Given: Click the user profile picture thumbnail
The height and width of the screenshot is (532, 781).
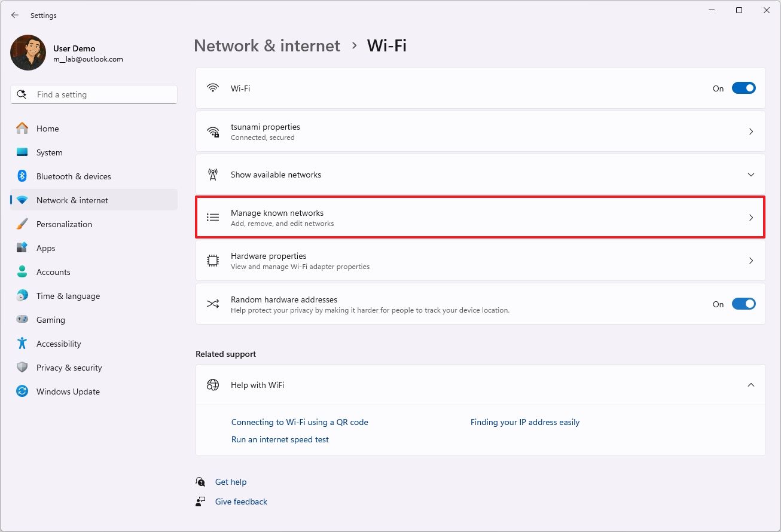Looking at the screenshot, I should click(28, 53).
